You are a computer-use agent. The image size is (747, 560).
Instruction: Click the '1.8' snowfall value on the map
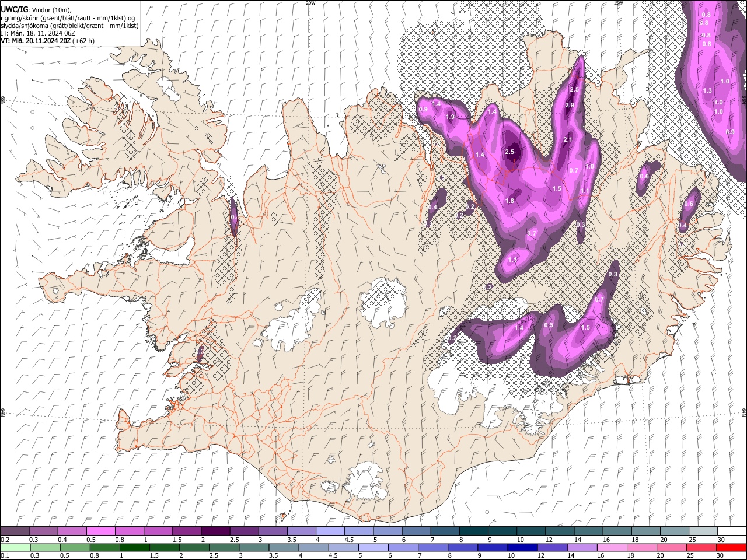point(509,201)
